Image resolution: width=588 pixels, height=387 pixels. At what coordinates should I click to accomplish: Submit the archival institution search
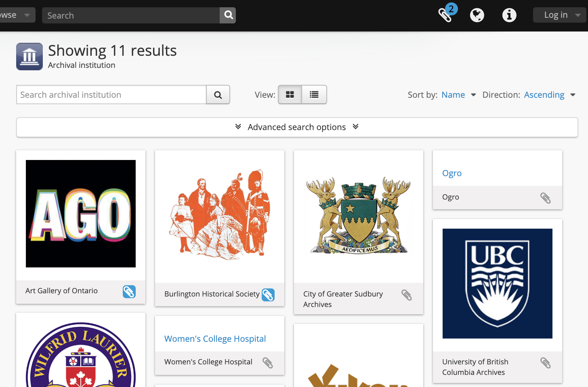(x=218, y=95)
